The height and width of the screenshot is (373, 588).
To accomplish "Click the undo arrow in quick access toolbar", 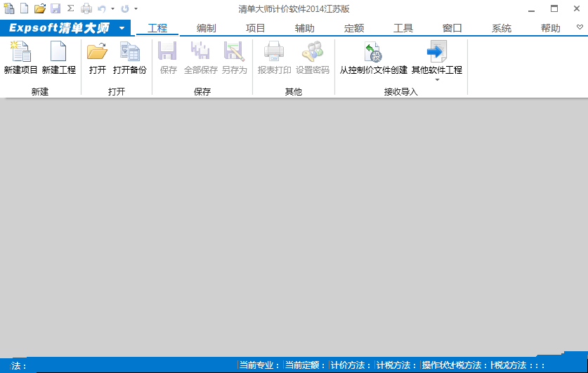I will pyautogui.click(x=102, y=8).
